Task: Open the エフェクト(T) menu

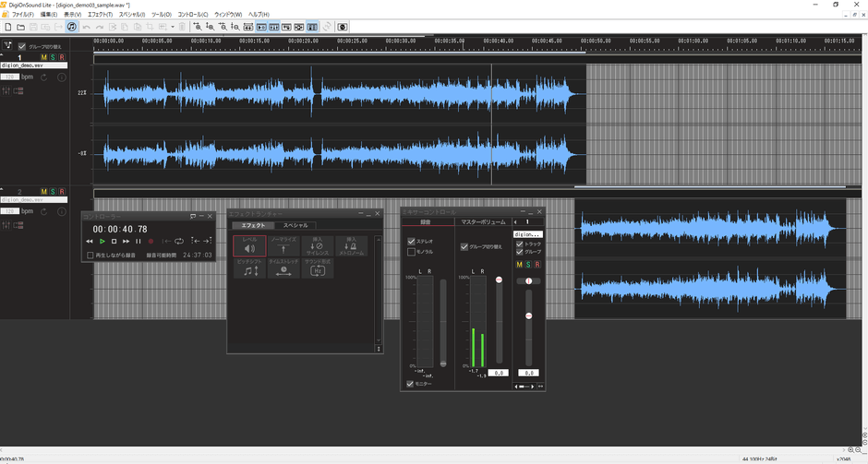Action: [100, 15]
